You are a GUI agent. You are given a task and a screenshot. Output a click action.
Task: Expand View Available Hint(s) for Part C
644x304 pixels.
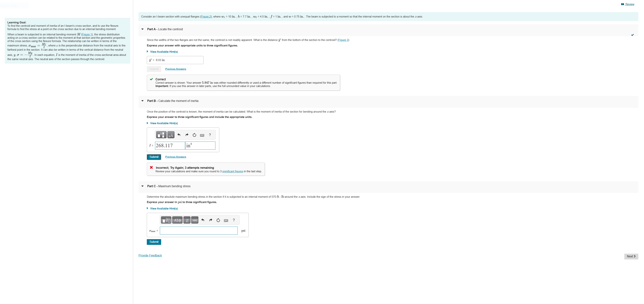pos(164,208)
